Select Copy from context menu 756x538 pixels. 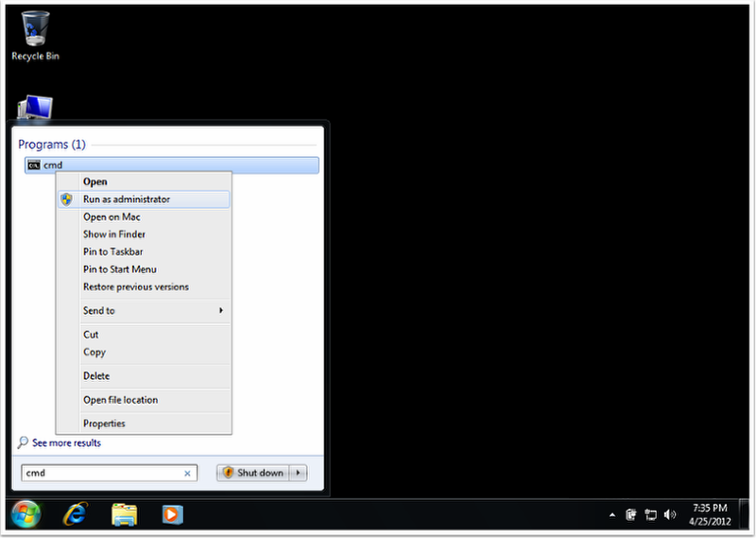pos(144,353)
